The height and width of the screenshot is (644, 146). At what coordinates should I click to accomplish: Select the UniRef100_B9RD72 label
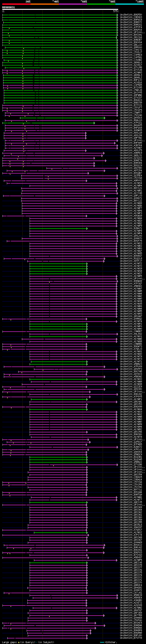131,22
